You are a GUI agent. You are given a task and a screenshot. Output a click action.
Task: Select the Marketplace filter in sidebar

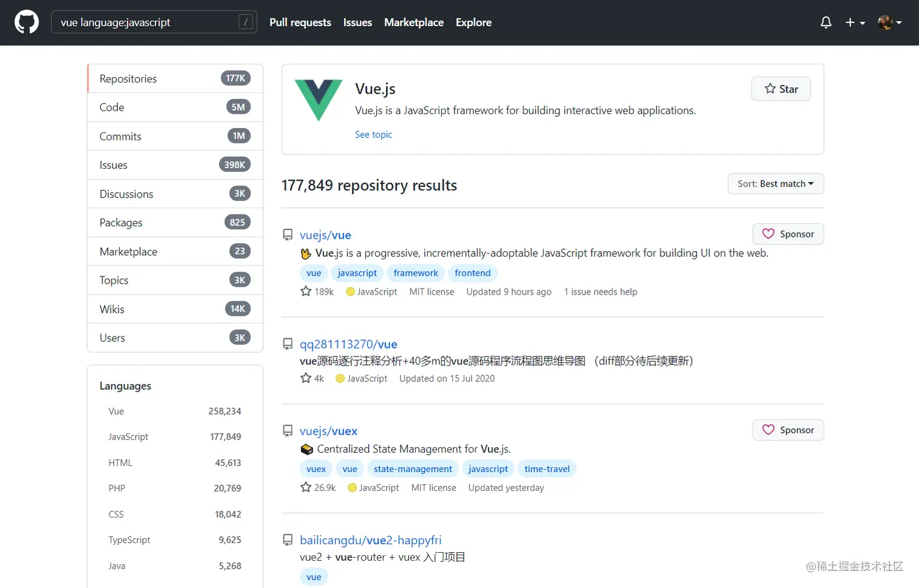(175, 251)
